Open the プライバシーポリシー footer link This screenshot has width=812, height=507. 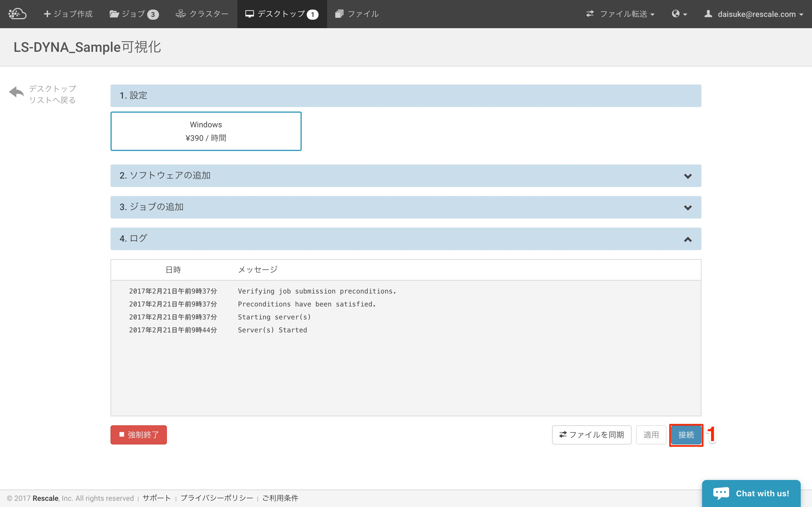click(217, 498)
